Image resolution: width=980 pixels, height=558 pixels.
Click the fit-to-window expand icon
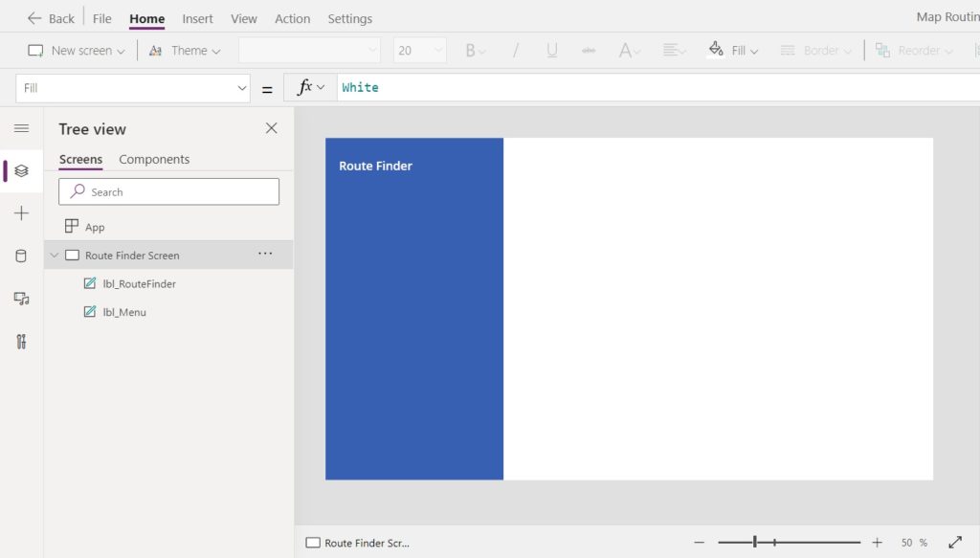[955, 543]
